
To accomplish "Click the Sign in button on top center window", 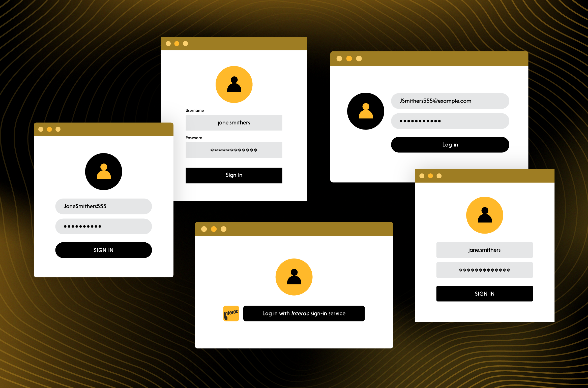I will [x=234, y=175].
